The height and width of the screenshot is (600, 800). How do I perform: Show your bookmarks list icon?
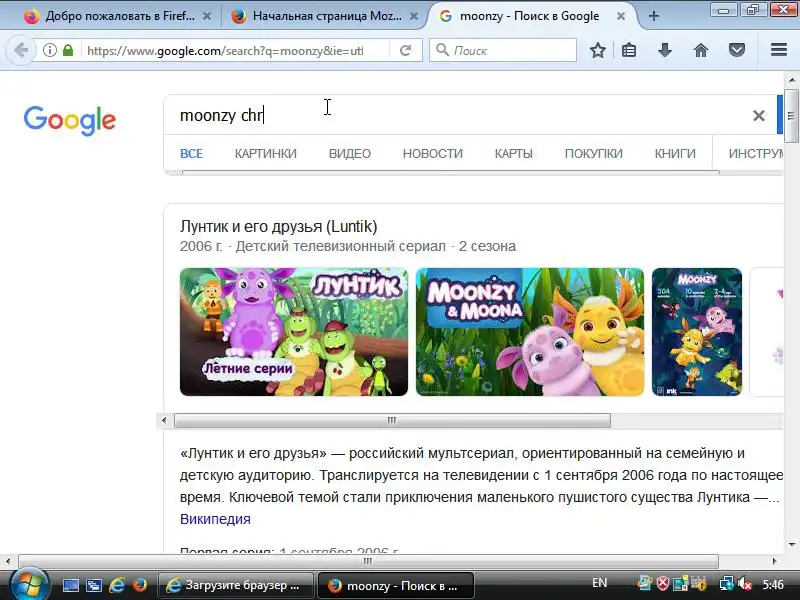pos(629,50)
